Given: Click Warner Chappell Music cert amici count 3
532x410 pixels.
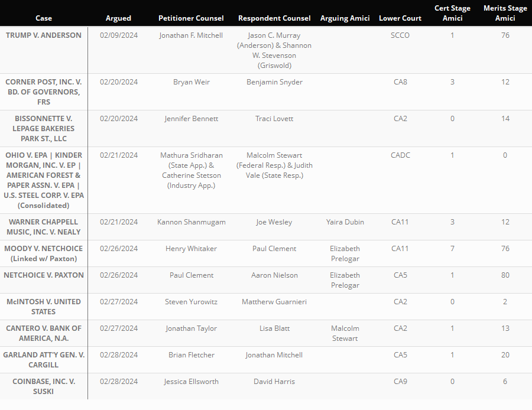Looking at the screenshot, I should point(452,222).
